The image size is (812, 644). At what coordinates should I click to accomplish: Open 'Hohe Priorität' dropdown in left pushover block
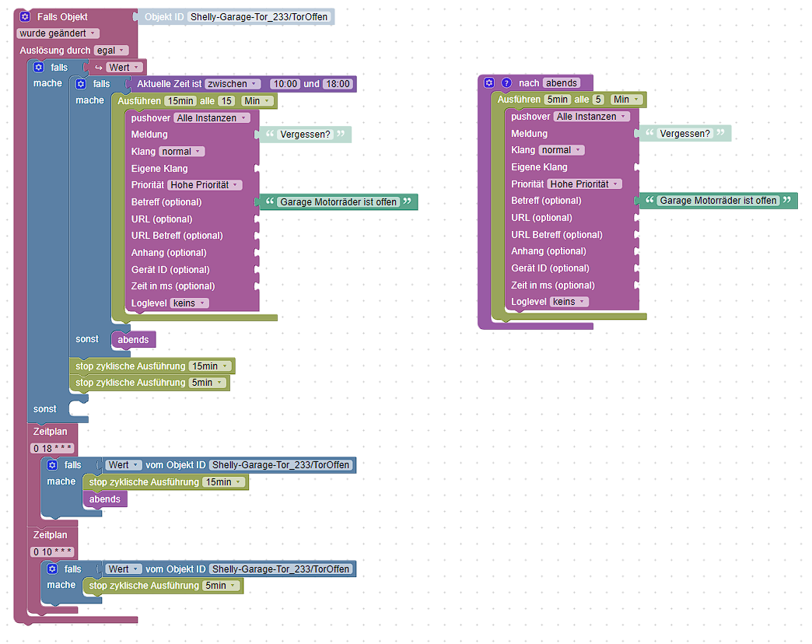pos(205,185)
